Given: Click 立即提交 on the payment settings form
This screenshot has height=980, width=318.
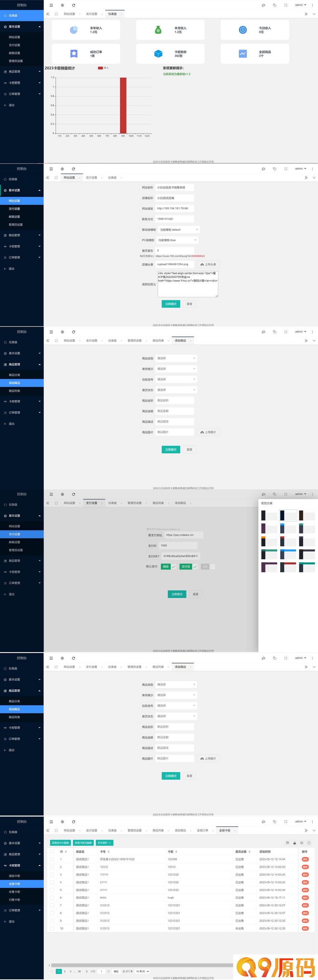Looking at the screenshot, I should pos(177,594).
